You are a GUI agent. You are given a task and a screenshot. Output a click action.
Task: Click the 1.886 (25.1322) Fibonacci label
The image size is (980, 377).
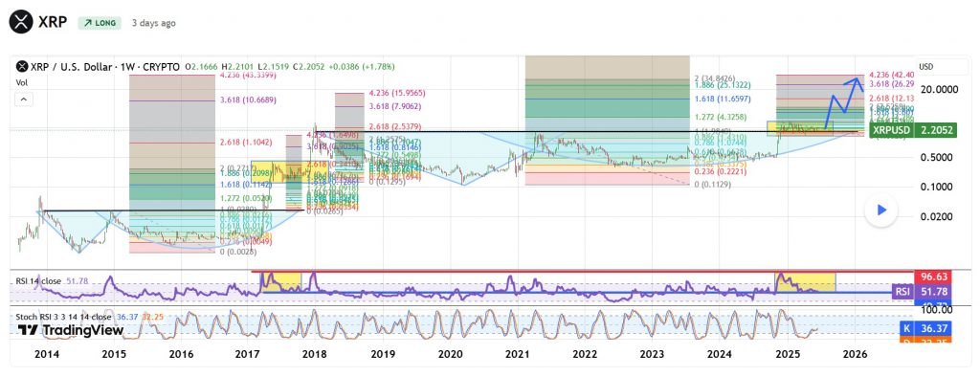(723, 84)
